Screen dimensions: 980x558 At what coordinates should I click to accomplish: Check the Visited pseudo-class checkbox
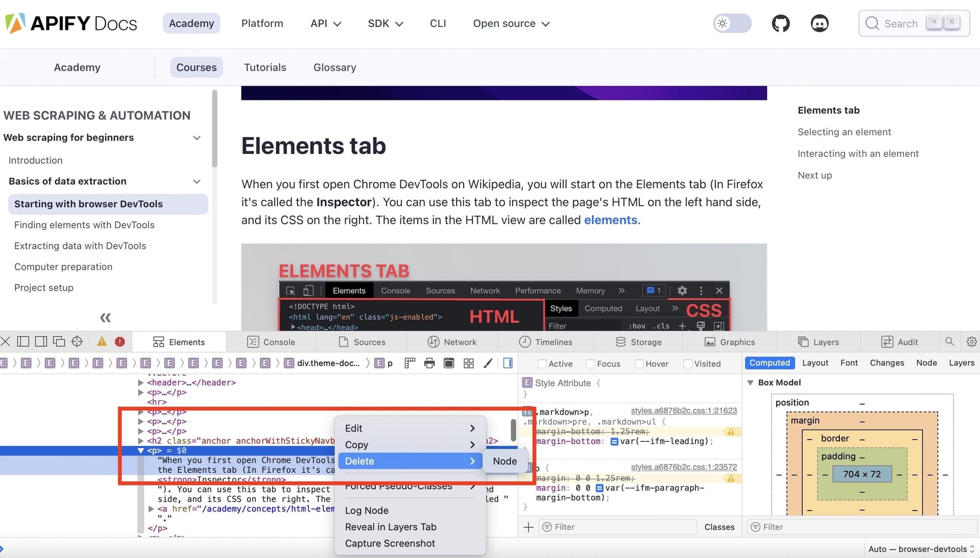point(688,364)
